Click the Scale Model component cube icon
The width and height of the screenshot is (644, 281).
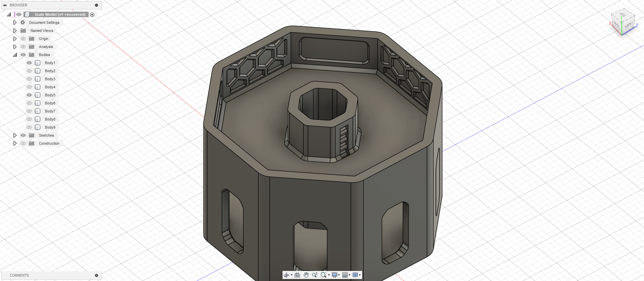27,14
